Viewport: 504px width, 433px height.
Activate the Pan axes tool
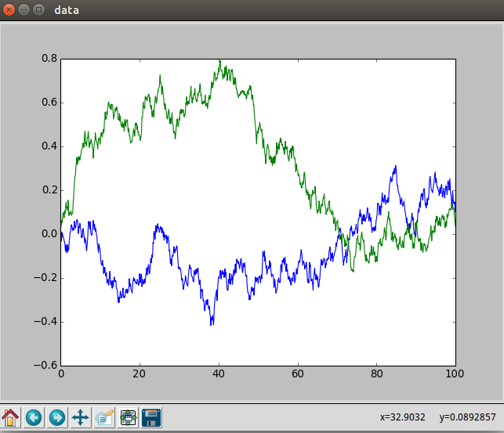coord(81,417)
